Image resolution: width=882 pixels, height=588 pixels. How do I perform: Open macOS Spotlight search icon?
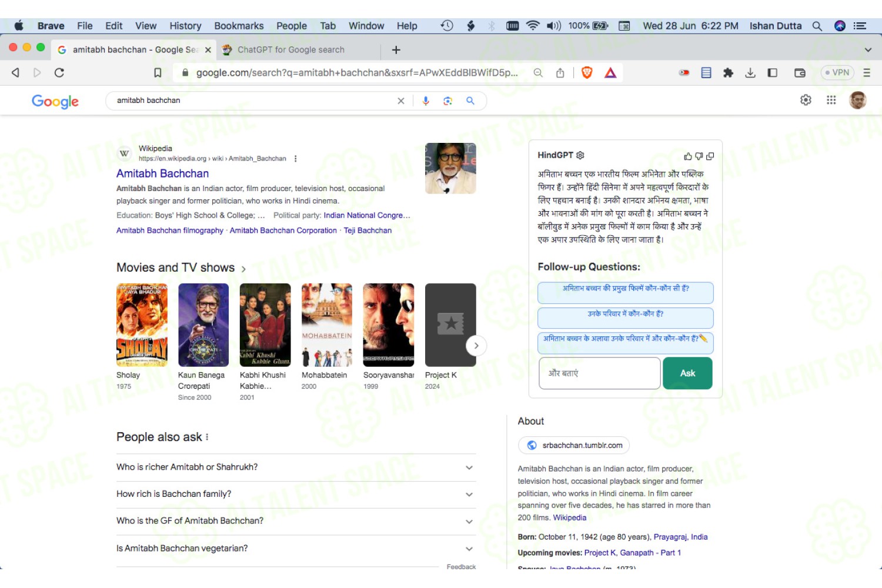(817, 26)
